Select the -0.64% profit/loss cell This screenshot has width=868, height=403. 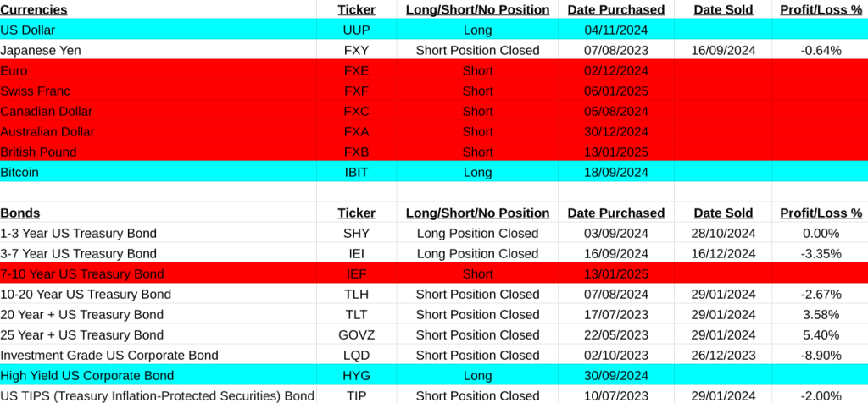tap(820, 50)
